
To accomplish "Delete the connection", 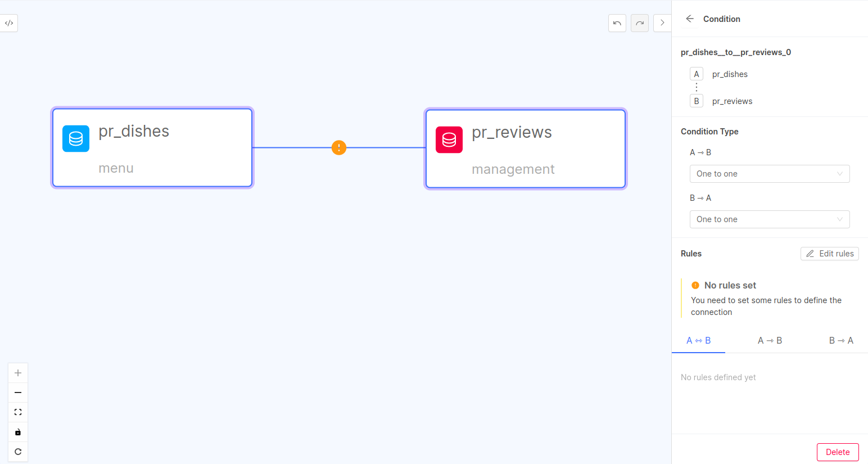I will [x=837, y=452].
